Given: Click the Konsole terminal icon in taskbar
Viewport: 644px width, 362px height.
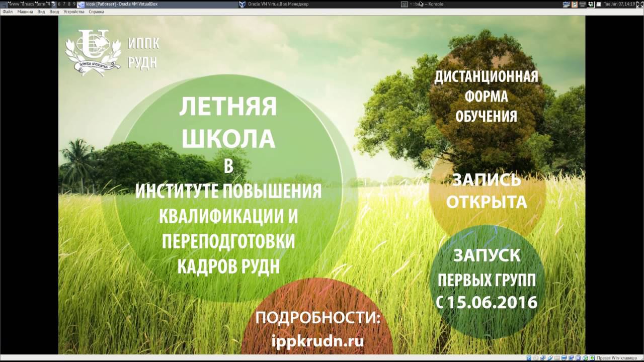Looking at the screenshot, I should tap(404, 4).
